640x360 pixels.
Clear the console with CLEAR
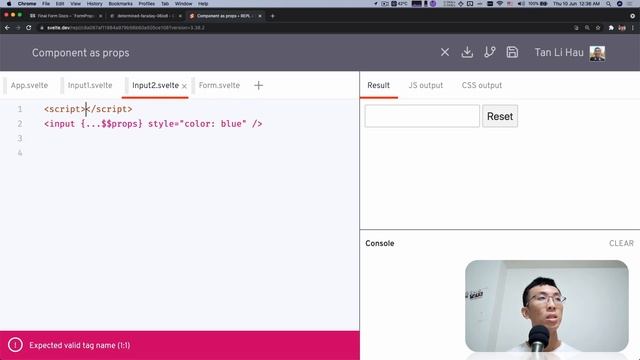621,243
